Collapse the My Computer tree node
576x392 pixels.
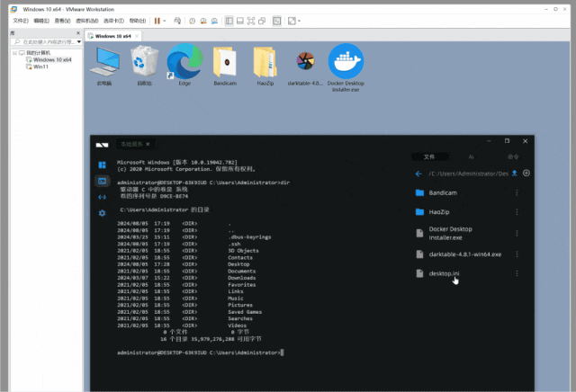[x=14, y=53]
